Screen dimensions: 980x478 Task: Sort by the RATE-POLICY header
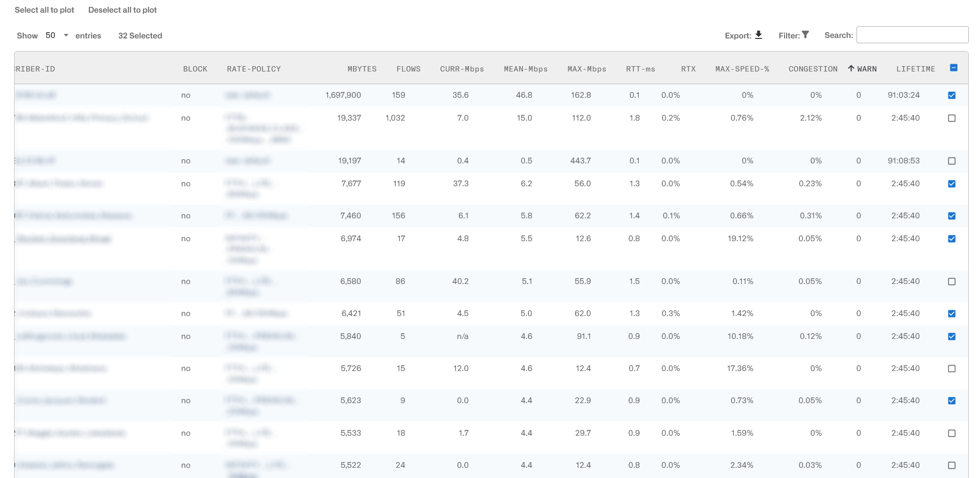point(254,69)
